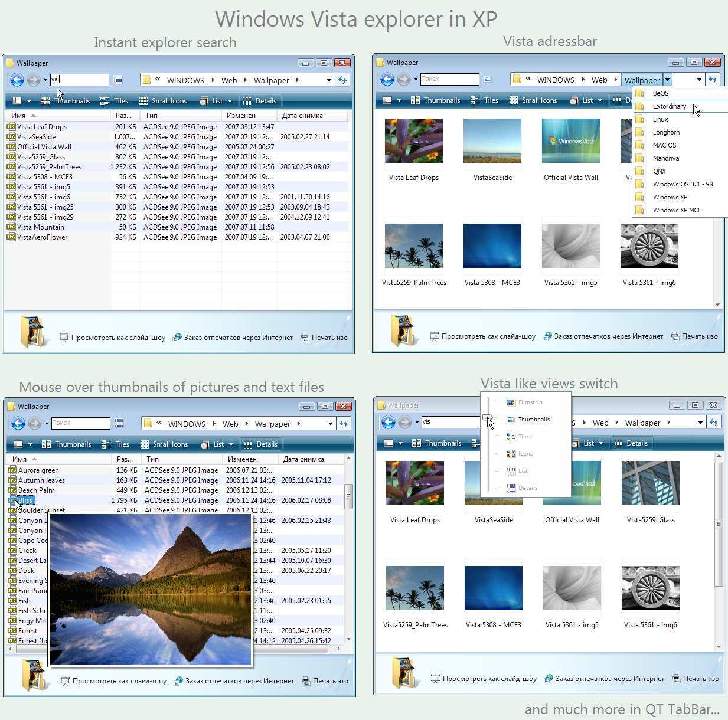Image resolution: width=728 pixels, height=720 pixels.
Task: Expand WINDOWS breadcrumb arrow in Vista adressbar window
Action: coord(583,80)
